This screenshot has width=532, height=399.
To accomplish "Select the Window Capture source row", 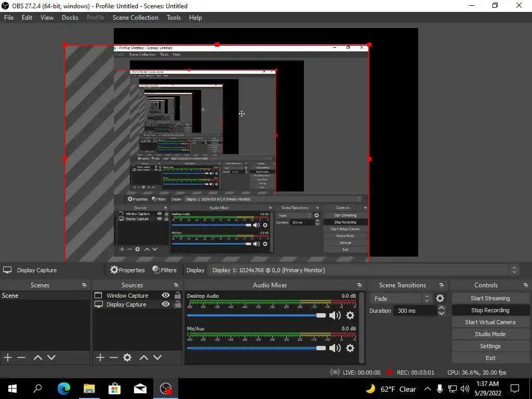I will tap(137, 296).
